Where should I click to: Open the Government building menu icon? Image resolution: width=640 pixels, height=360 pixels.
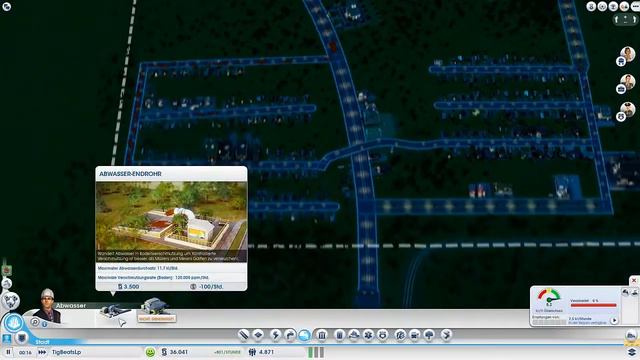322,335
